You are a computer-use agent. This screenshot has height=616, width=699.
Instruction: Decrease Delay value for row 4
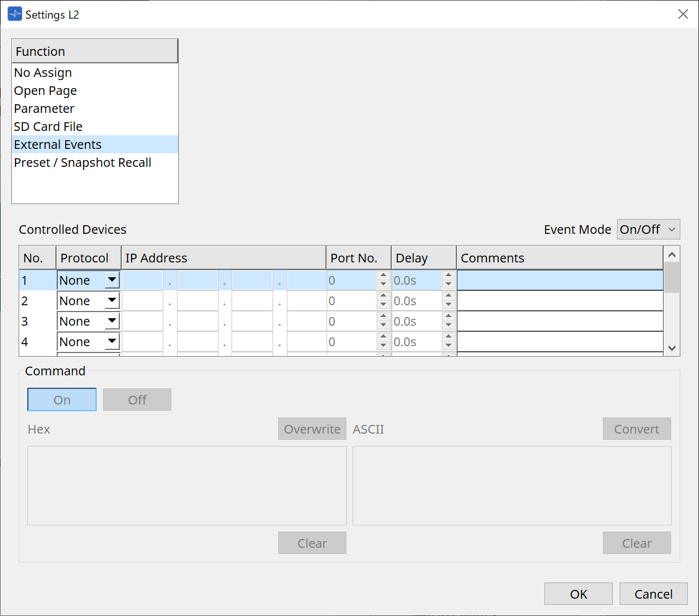coord(448,346)
